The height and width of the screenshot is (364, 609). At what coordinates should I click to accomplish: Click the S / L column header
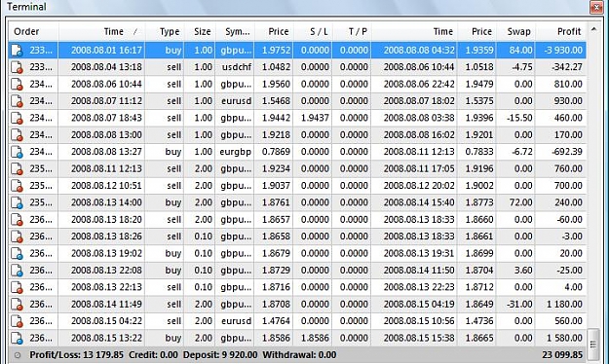coord(313,31)
